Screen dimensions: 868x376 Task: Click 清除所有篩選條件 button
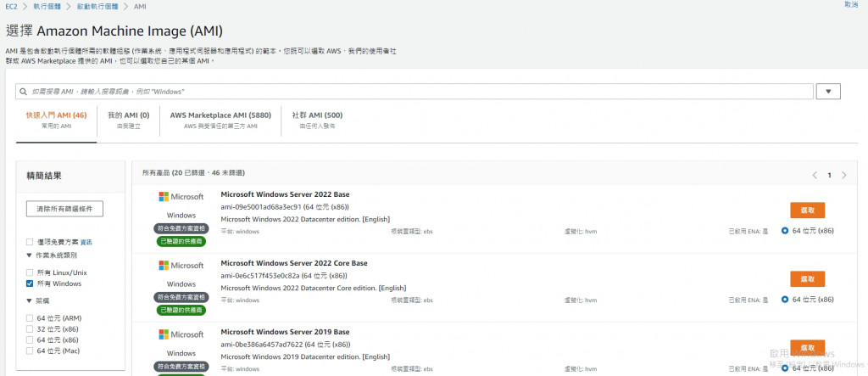pos(64,209)
